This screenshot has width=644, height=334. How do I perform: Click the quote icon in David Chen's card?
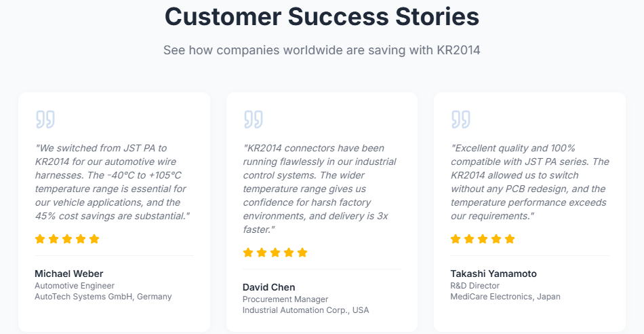(253, 119)
